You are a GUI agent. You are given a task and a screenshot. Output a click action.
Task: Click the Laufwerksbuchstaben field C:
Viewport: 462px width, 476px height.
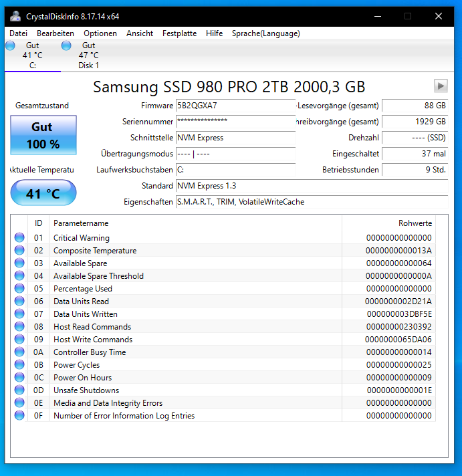pyautogui.click(x=235, y=170)
